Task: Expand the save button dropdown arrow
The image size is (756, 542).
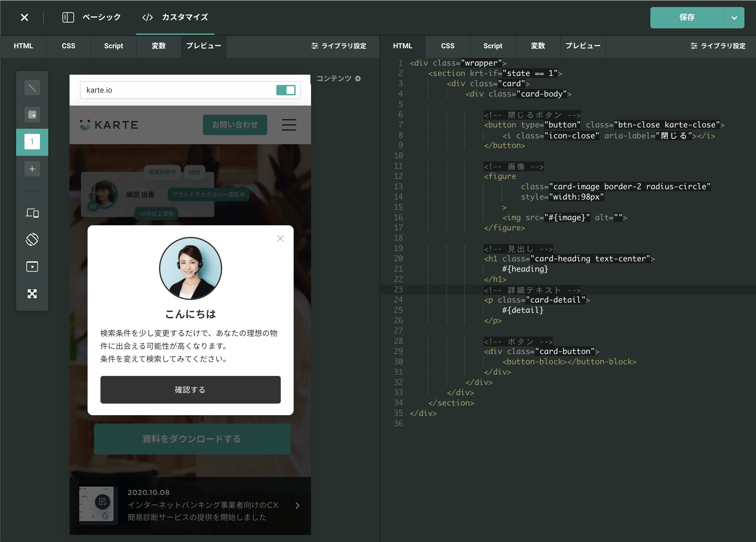Action: 734,18
